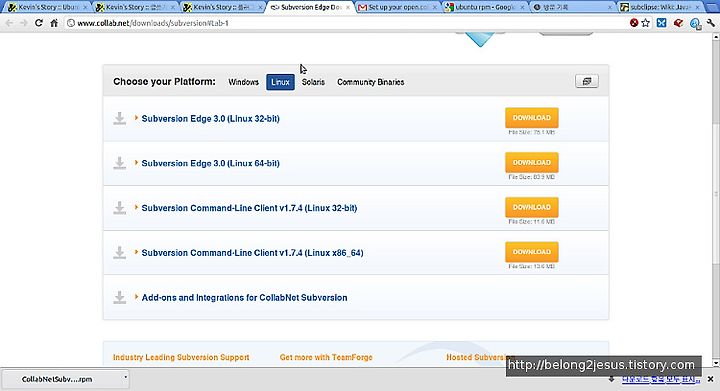Expand Add-ons and Integrations row arrow
Viewport: 720px width, 391px height.
click(136, 297)
